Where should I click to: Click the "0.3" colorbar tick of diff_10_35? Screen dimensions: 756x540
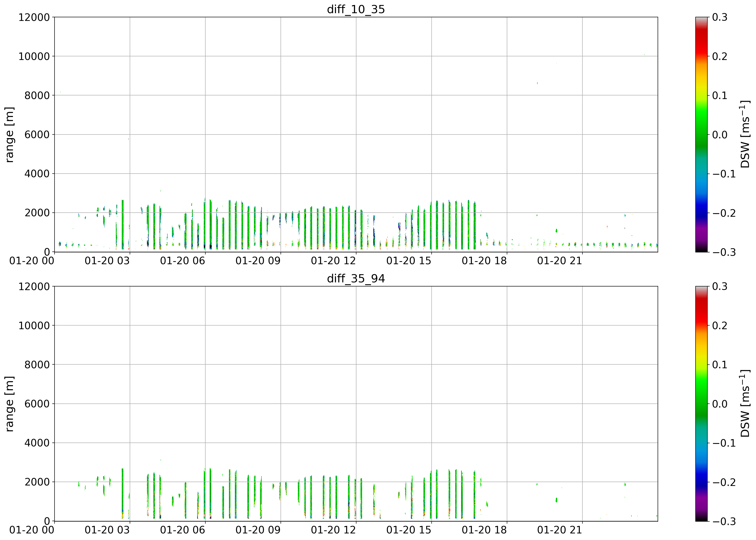[720, 17]
